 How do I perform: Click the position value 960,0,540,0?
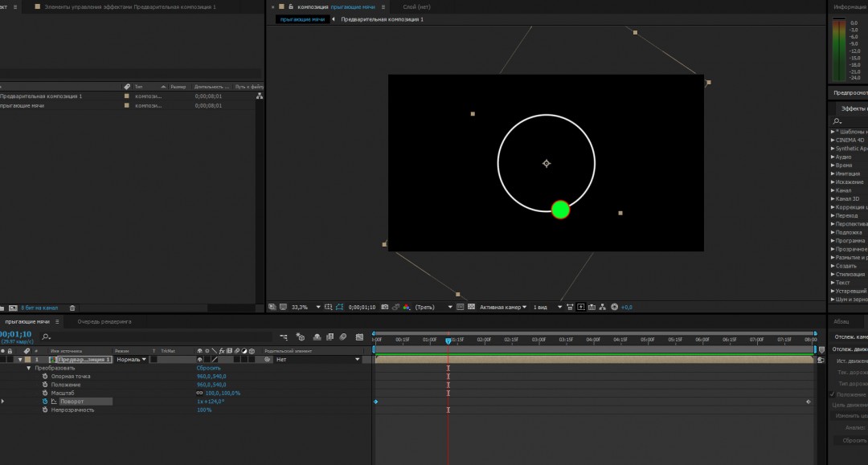pos(211,385)
